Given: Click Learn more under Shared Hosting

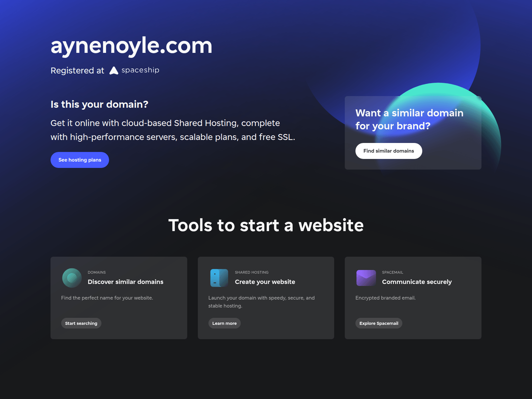Looking at the screenshot, I should (x=224, y=323).
